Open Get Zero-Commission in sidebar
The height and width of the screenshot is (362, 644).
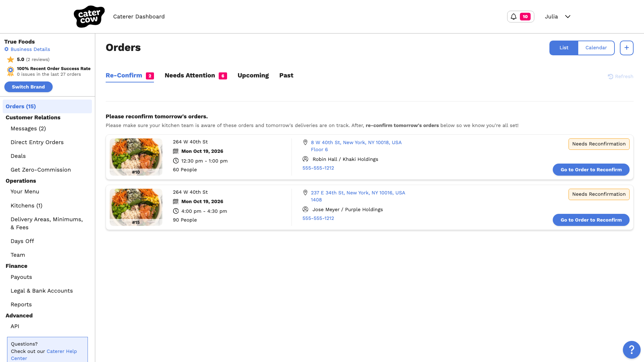41,170
